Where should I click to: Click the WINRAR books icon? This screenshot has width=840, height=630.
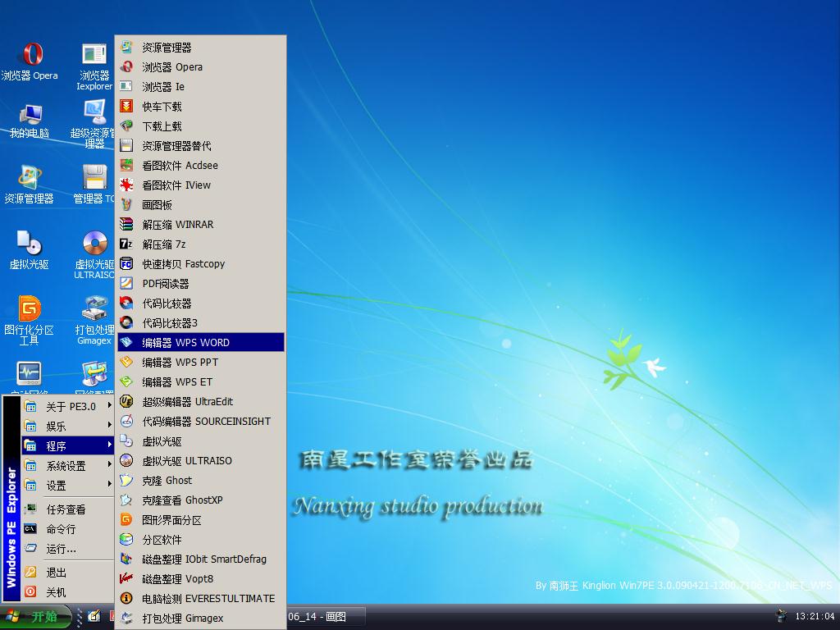point(126,224)
